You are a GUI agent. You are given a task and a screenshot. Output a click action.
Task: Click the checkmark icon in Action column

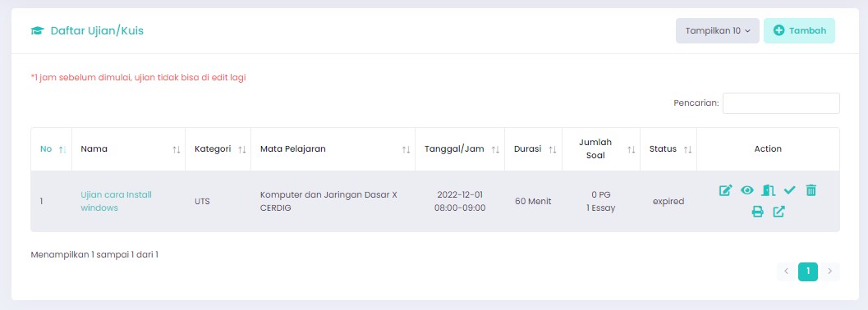click(789, 190)
